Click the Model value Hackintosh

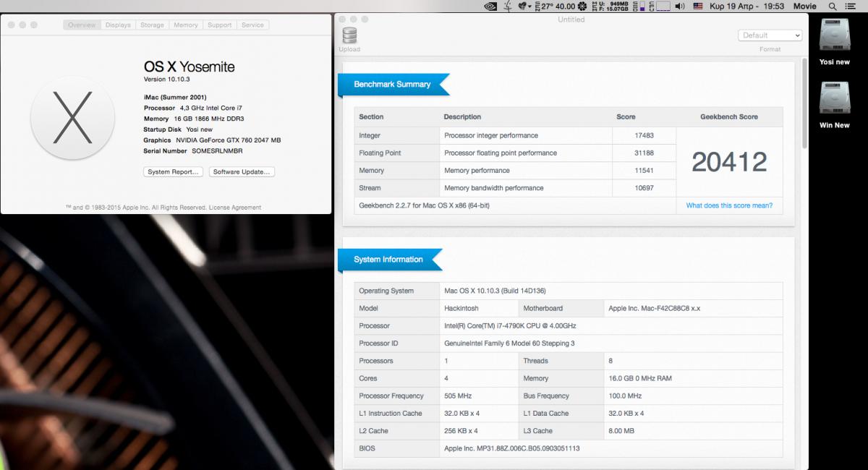[461, 308]
